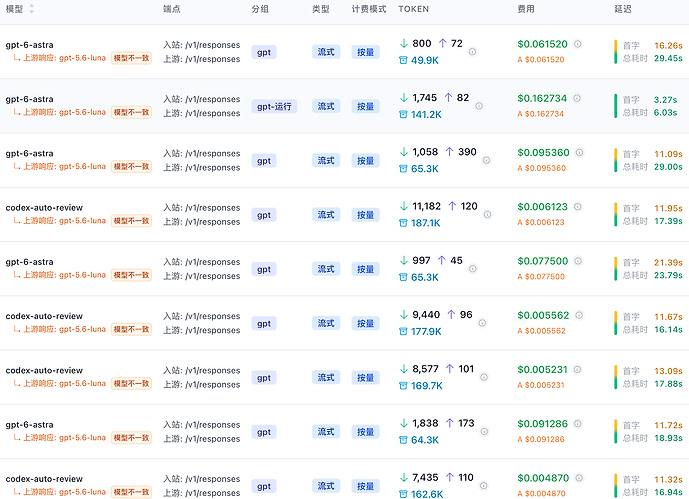Select the 按量 billing tag in third row
This screenshot has height=499, width=689.
[366, 161]
